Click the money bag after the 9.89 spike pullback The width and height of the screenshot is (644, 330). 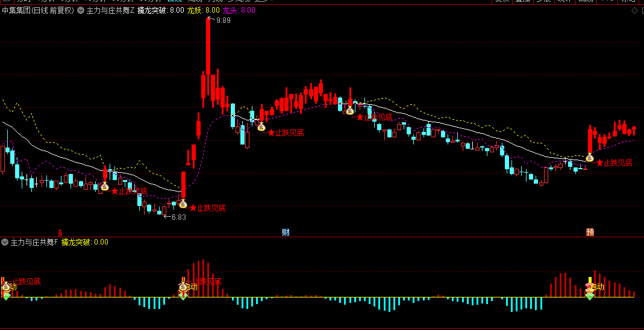261,127
